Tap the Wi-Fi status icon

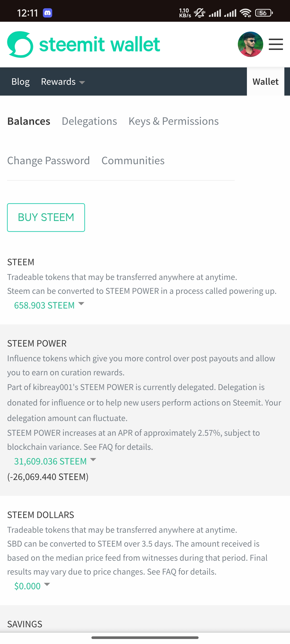point(245,13)
